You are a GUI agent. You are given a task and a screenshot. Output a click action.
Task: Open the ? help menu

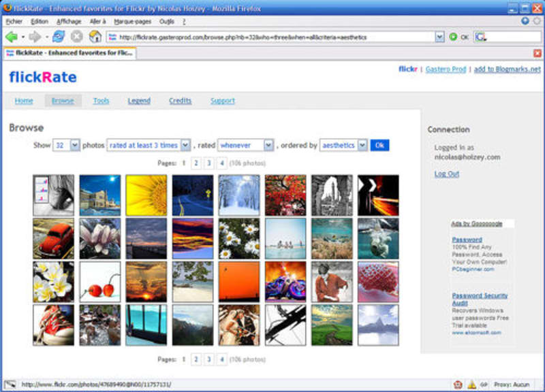coord(184,22)
